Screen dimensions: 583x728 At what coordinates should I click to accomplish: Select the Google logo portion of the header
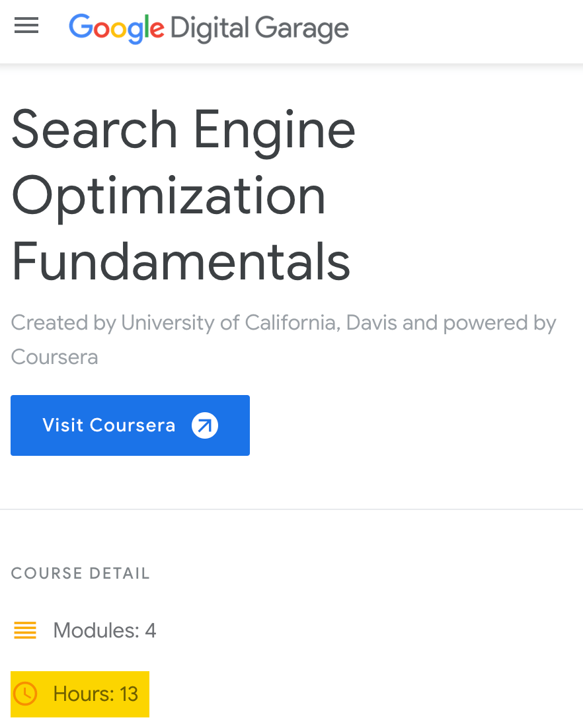116,29
